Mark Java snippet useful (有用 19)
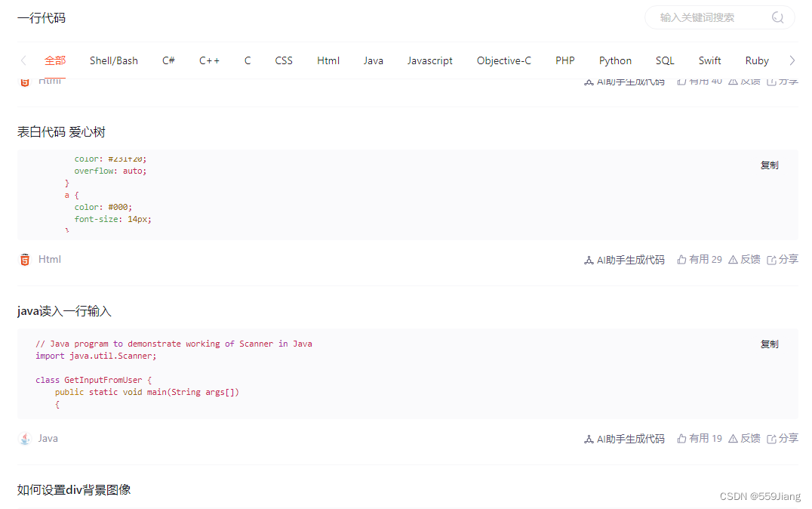The height and width of the screenshot is (509, 812). tap(700, 439)
